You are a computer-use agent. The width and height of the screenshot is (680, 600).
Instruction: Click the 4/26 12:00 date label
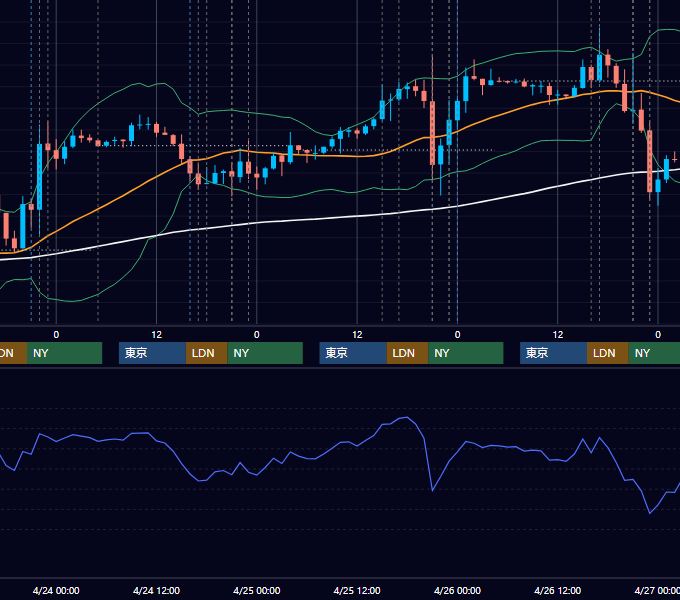[558, 590]
